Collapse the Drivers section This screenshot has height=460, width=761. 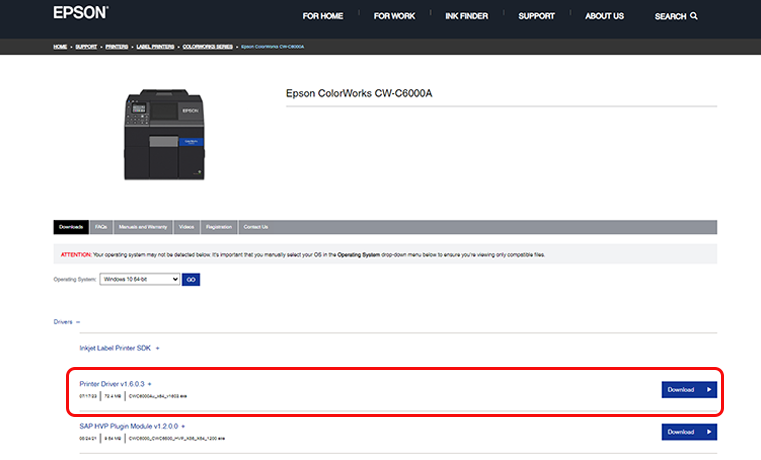point(66,322)
